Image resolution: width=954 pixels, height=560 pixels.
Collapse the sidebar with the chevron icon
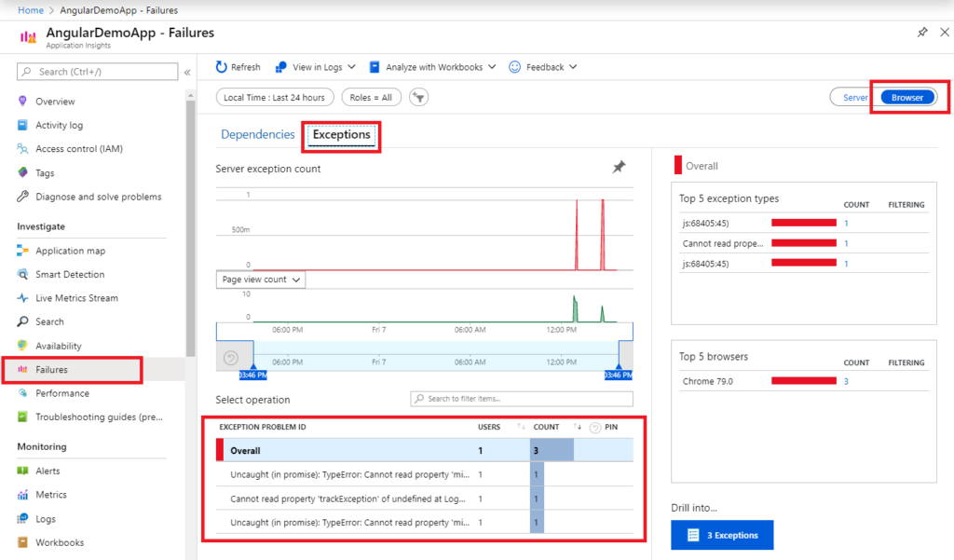pos(187,72)
